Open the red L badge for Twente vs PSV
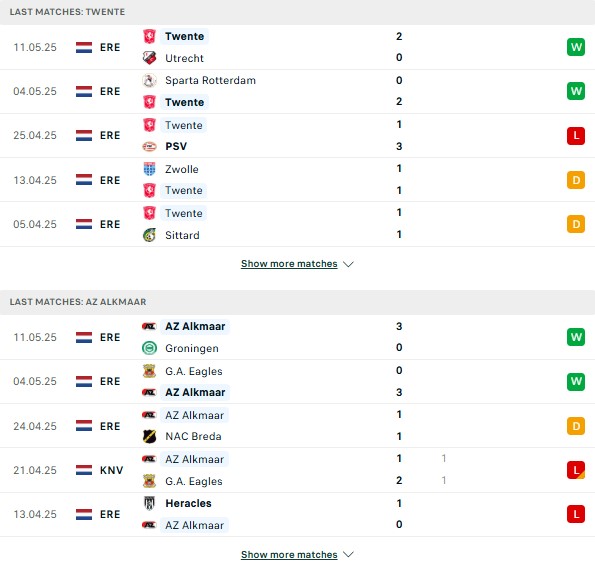The width and height of the screenshot is (595, 571). coord(576,135)
